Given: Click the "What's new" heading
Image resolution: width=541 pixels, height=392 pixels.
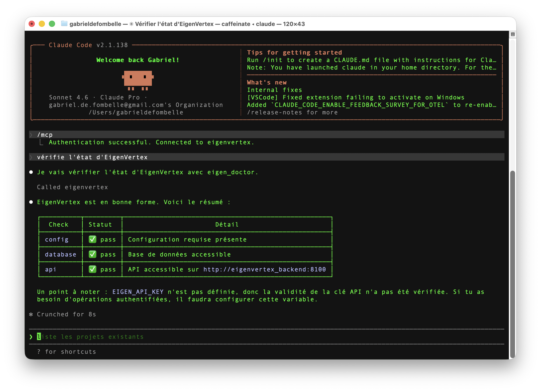Looking at the screenshot, I should (267, 82).
